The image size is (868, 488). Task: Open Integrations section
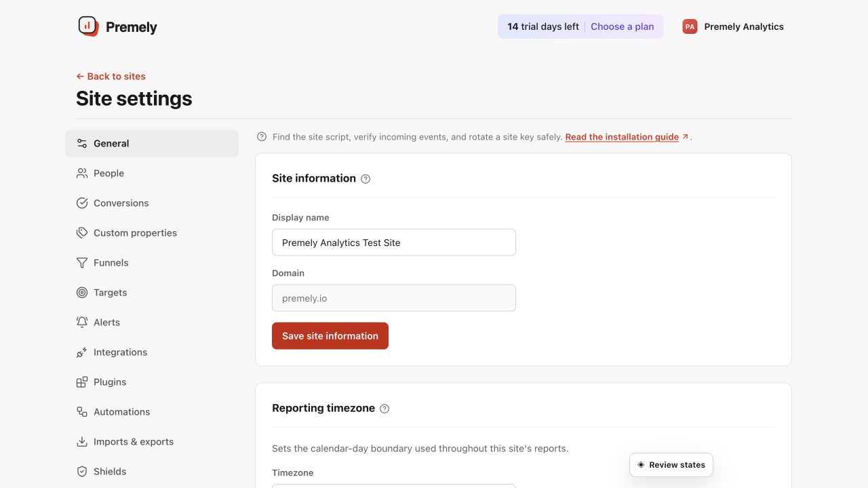click(x=152, y=352)
